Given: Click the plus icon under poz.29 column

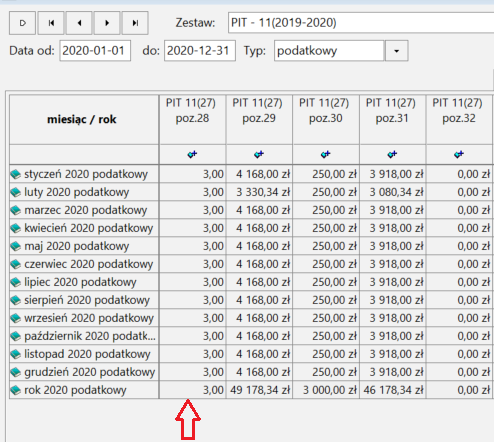Looking at the screenshot, I should (259, 154).
